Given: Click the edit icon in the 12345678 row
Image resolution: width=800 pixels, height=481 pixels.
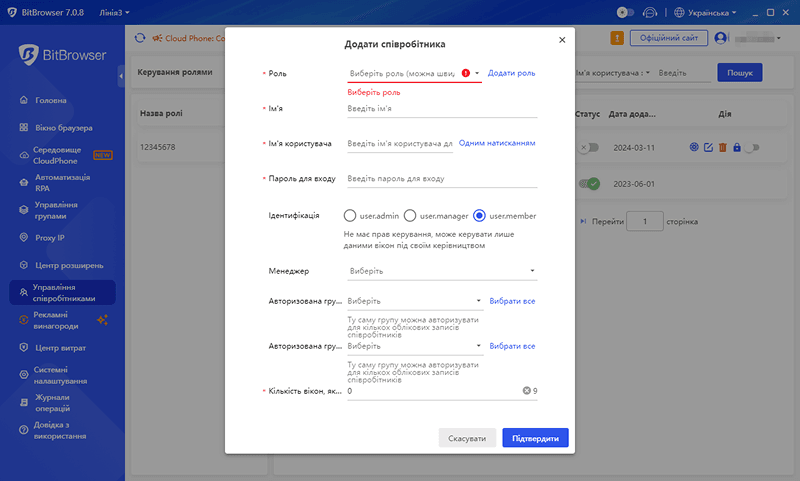Looking at the screenshot, I should click(708, 148).
